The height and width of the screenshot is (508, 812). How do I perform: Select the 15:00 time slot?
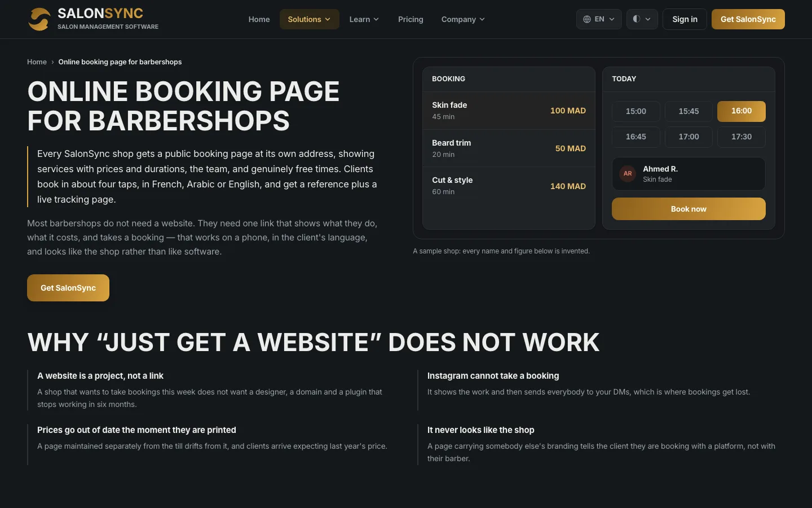coord(636,111)
